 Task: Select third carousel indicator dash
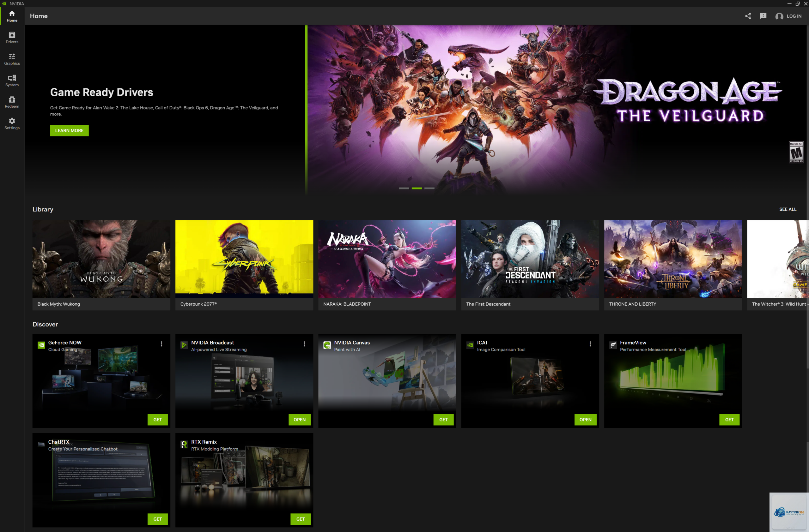click(429, 188)
